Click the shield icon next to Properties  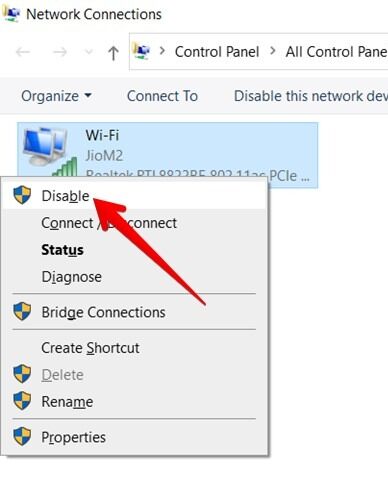coord(22,436)
